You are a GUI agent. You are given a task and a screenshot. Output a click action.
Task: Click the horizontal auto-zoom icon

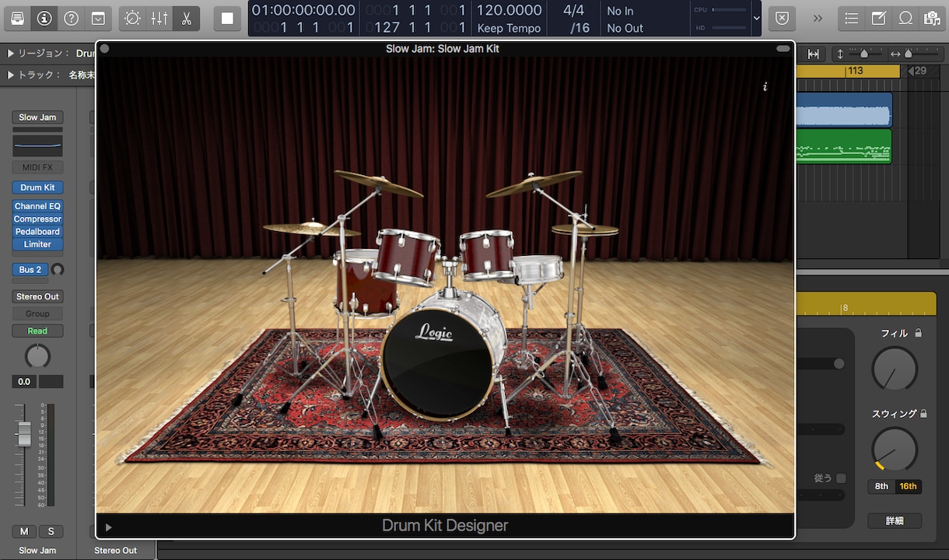[x=813, y=54]
